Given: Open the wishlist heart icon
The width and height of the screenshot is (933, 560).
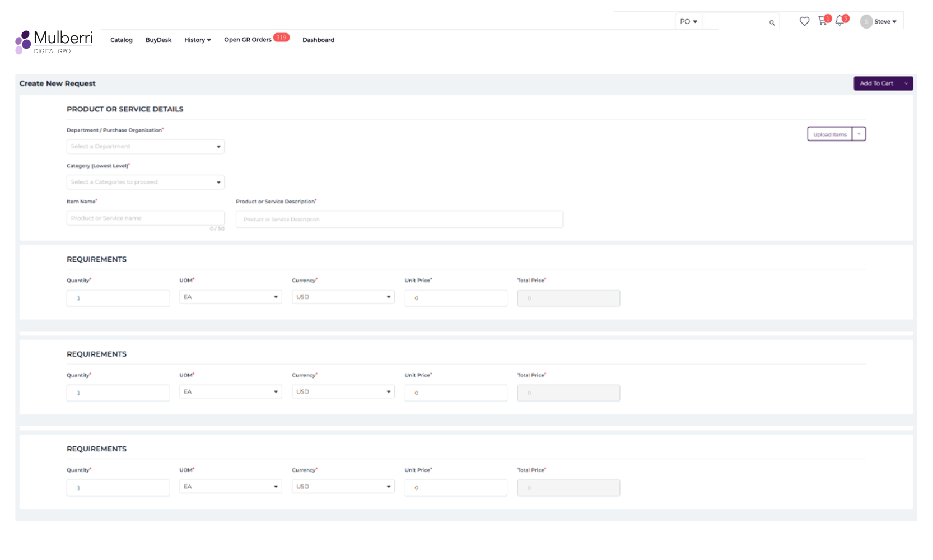Looking at the screenshot, I should click(805, 21).
